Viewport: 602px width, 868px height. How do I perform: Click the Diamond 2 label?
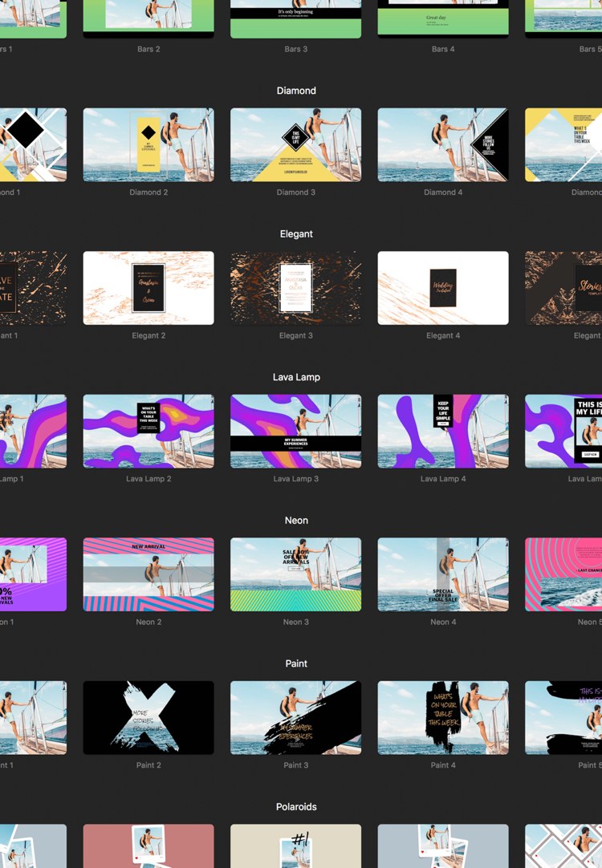coord(148,193)
